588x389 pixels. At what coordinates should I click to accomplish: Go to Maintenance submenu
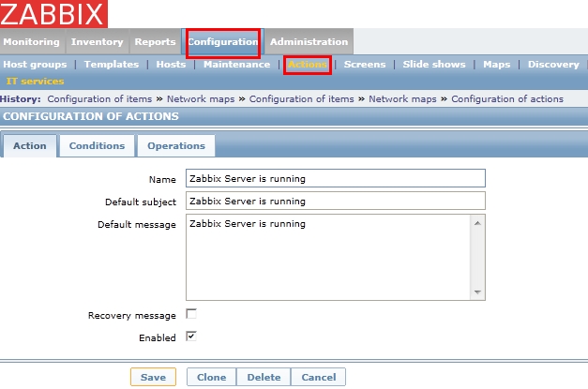point(236,64)
